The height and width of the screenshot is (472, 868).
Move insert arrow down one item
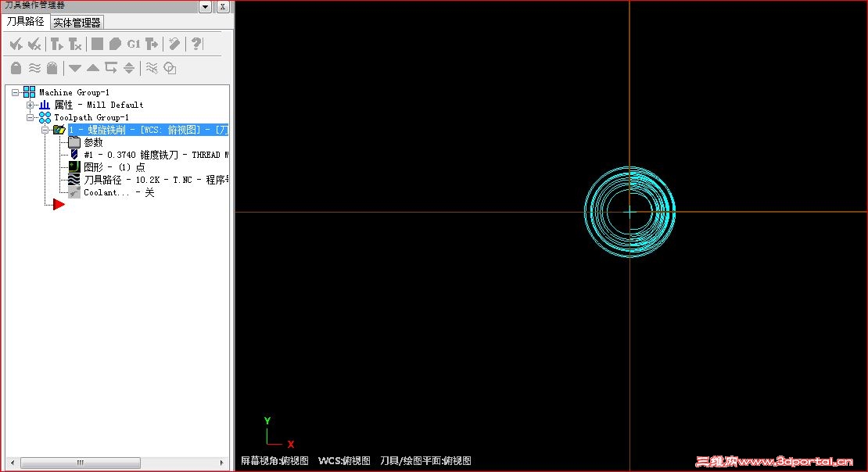[x=75, y=68]
